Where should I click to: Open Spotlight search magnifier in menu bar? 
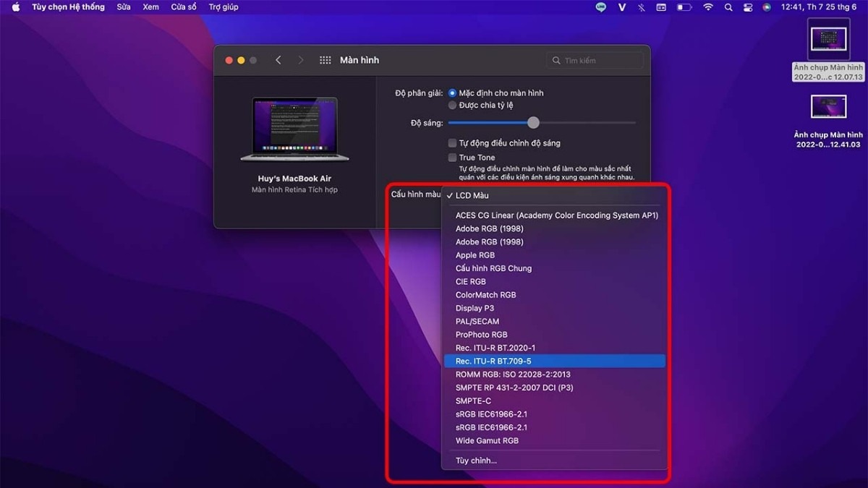(728, 7)
